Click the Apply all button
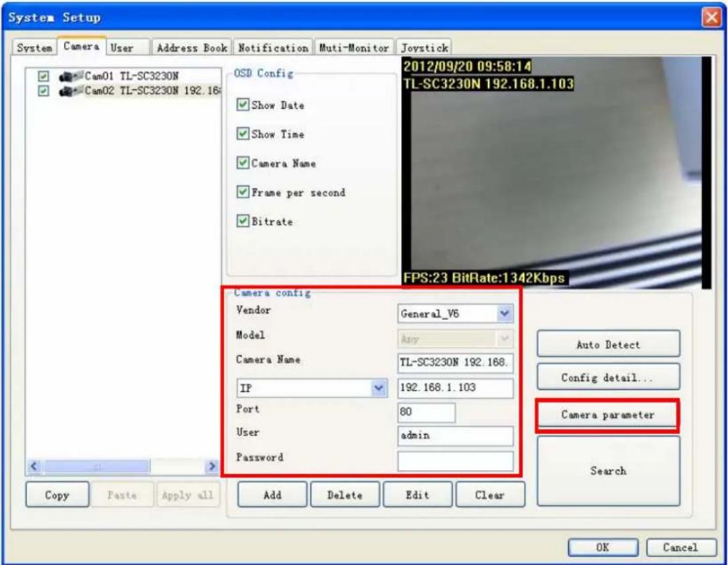The width and height of the screenshot is (728, 565). pyautogui.click(x=188, y=495)
